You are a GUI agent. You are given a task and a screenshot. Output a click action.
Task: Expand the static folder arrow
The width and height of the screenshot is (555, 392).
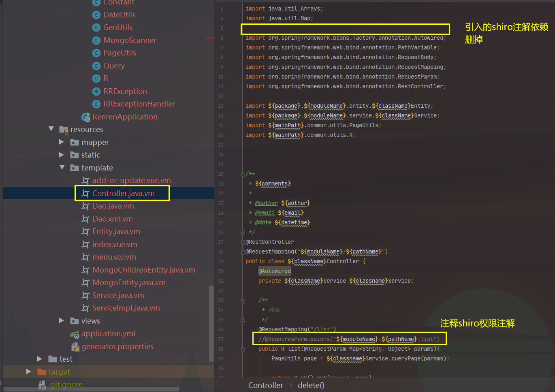pos(62,155)
